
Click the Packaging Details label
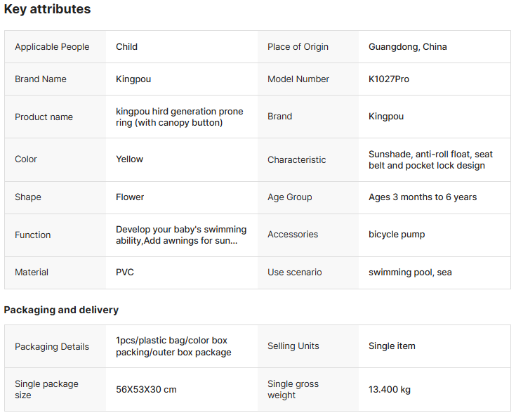coord(52,347)
